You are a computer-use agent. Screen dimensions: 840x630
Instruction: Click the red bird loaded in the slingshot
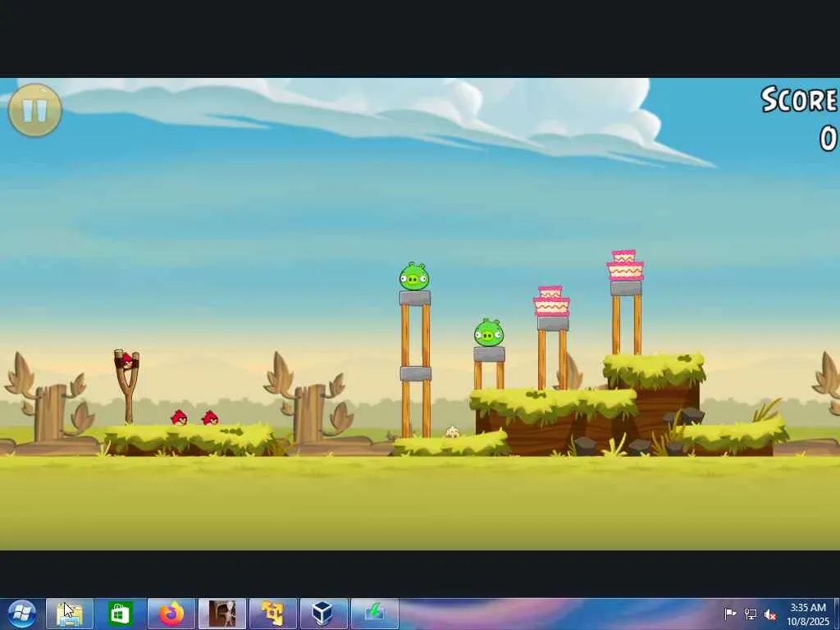pyautogui.click(x=126, y=361)
